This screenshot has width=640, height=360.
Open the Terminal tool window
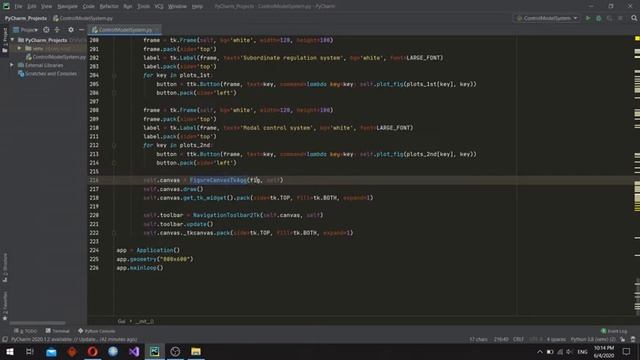(58, 331)
